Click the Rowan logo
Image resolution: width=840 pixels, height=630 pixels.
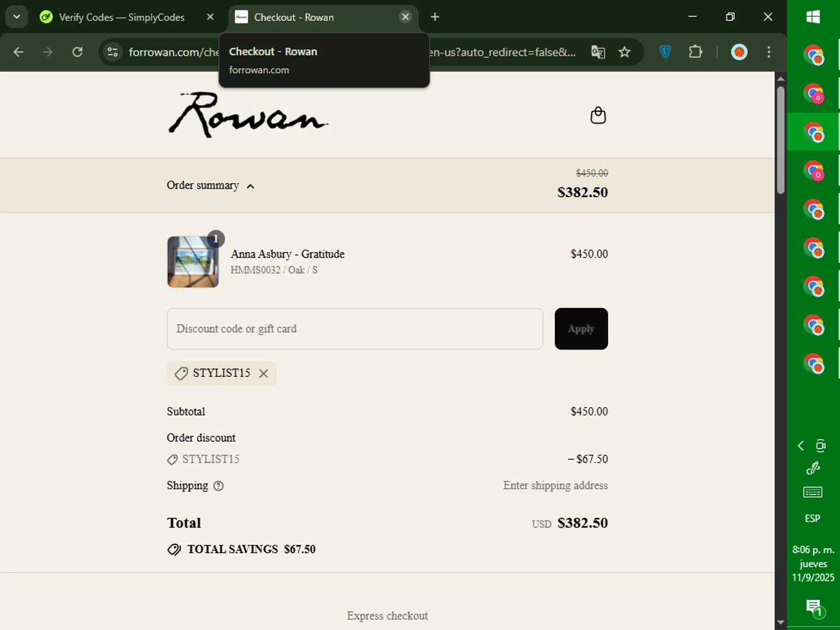click(x=248, y=115)
